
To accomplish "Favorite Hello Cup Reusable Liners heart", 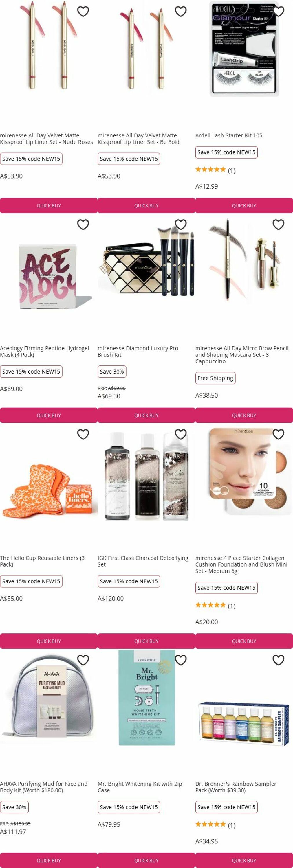I will 83,434.
